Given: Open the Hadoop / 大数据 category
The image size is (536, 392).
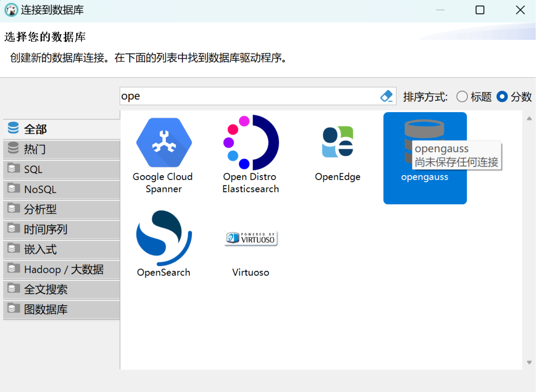Looking at the screenshot, I should point(62,269).
